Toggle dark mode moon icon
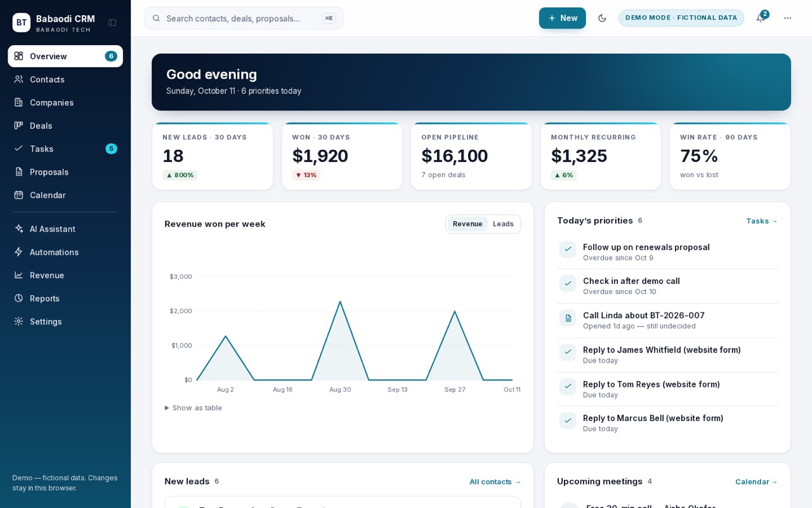Screen dimensions: 812x508 coord(602,18)
